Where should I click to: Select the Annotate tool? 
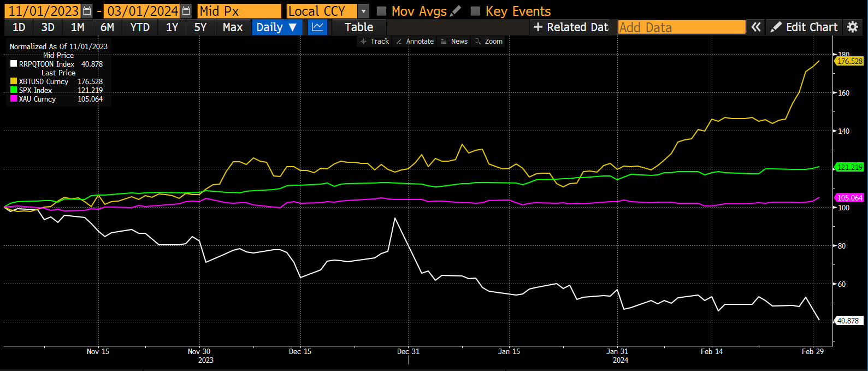click(415, 42)
